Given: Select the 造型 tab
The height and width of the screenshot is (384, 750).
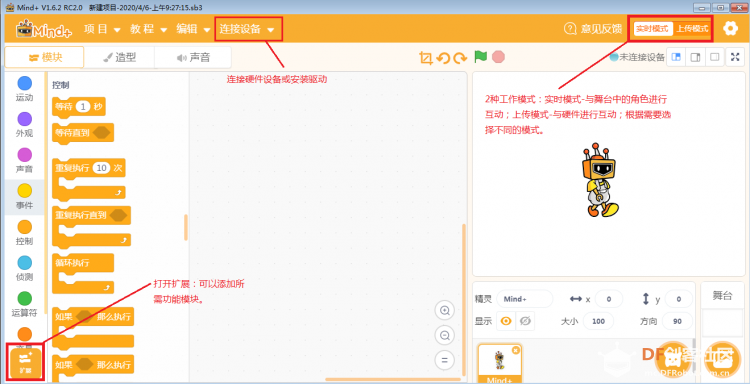Looking at the screenshot, I should pos(120,57).
